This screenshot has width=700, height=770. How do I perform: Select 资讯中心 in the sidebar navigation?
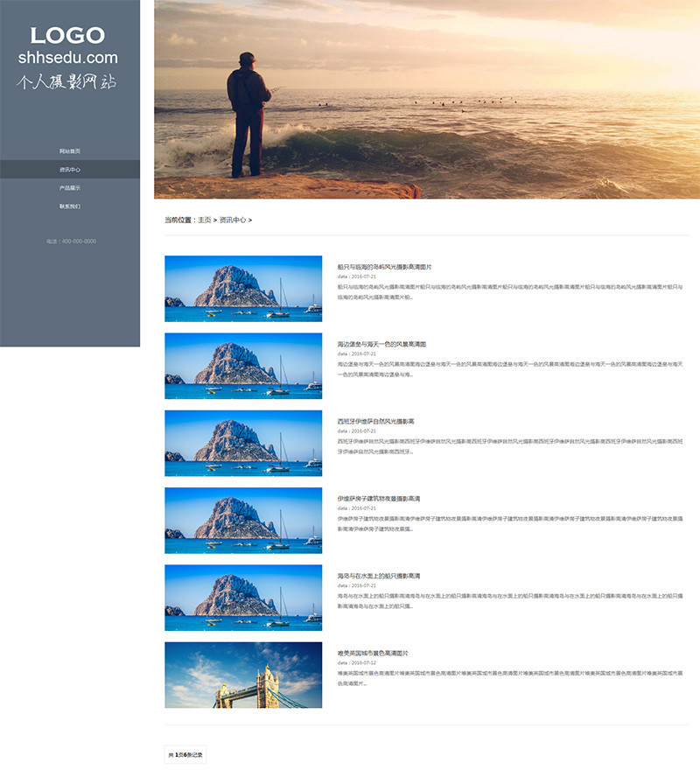coord(70,170)
